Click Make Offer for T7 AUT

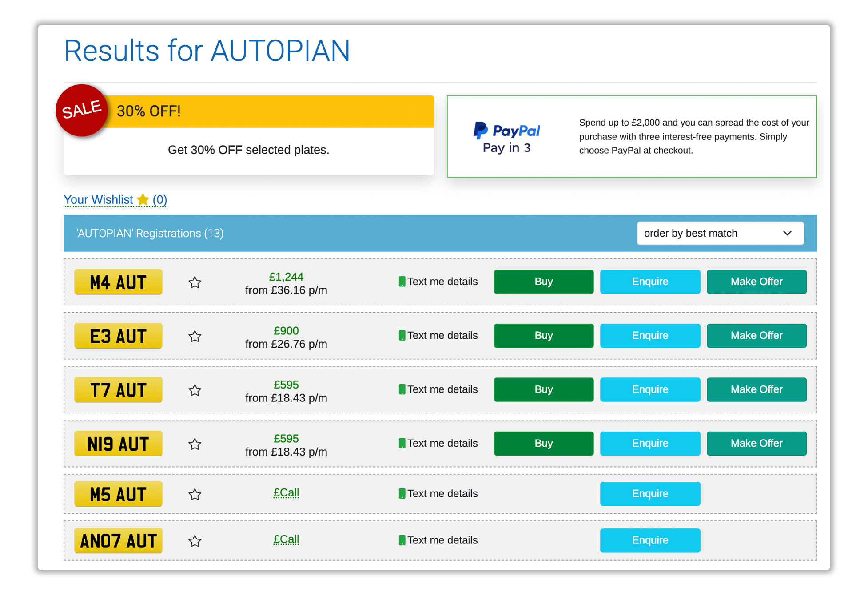757,389
